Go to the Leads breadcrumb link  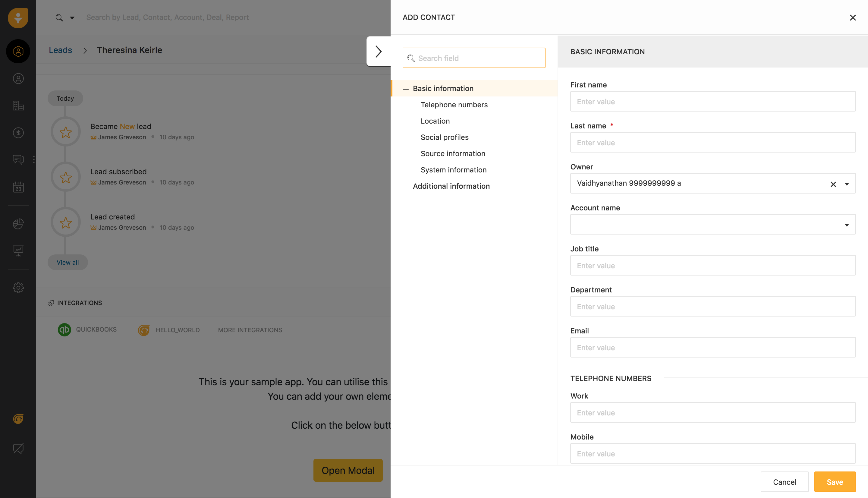(61, 50)
